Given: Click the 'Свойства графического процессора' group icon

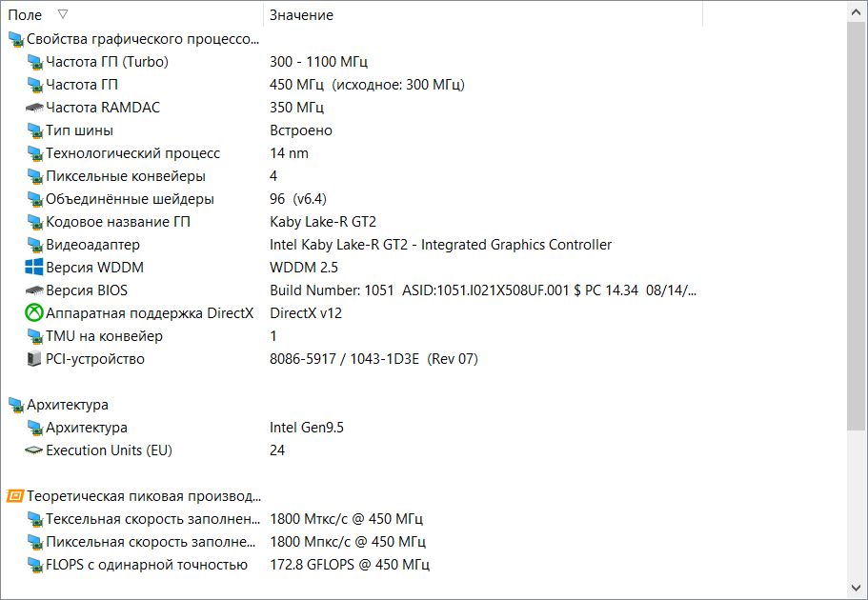Looking at the screenshot, I should (x=15, y=39).
